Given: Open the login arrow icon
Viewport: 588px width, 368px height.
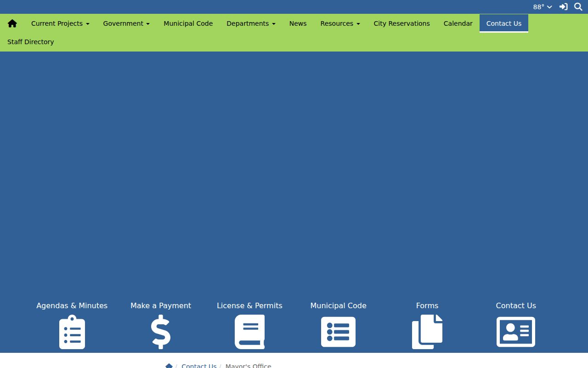Looking at the screenshot, I should (x=563, y=7).
